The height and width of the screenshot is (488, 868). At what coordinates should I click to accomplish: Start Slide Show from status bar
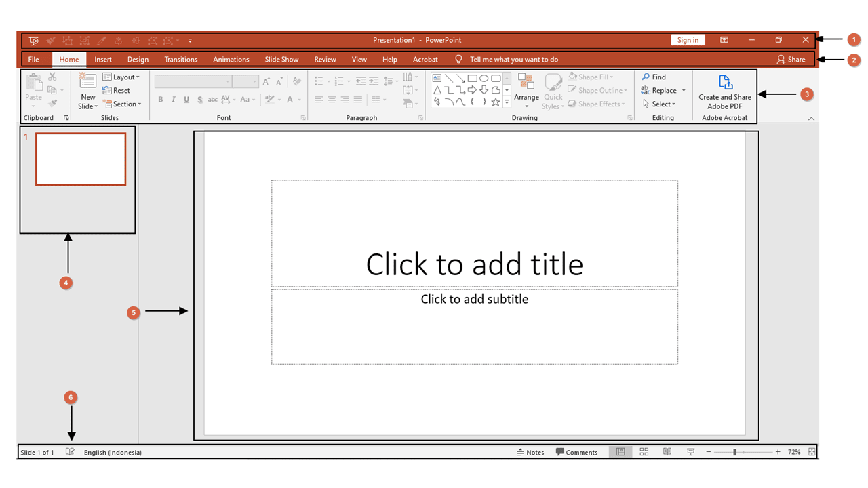click(690, 451)
